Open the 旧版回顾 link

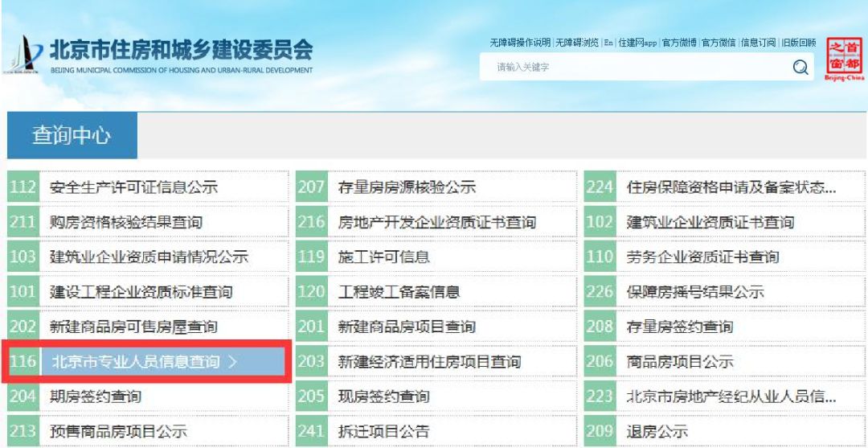(799, 43)
